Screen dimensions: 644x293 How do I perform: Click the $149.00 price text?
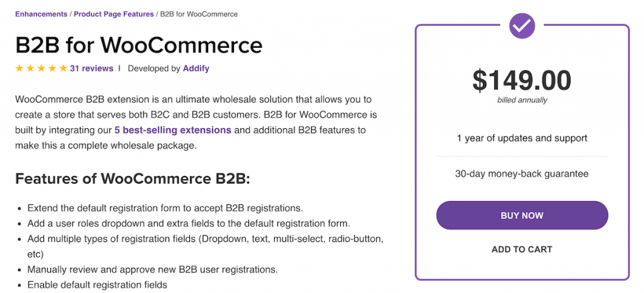[522, 80]
